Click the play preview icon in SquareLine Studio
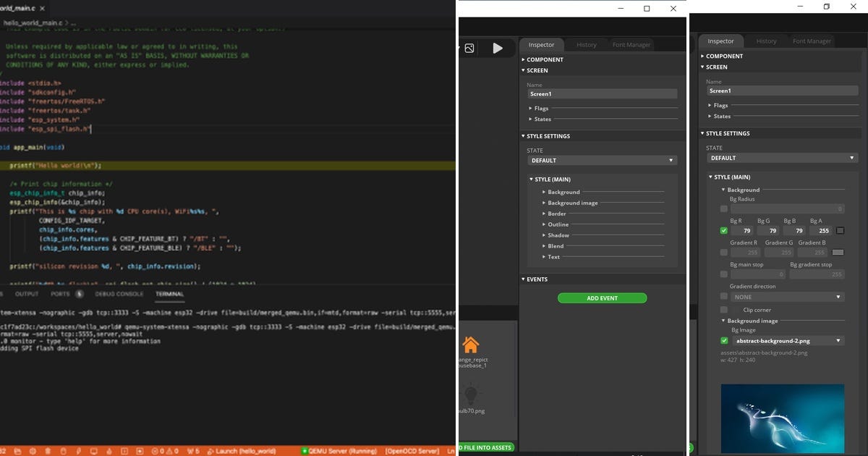The width and height of the screenshot is (868, 456). (498, 48)
